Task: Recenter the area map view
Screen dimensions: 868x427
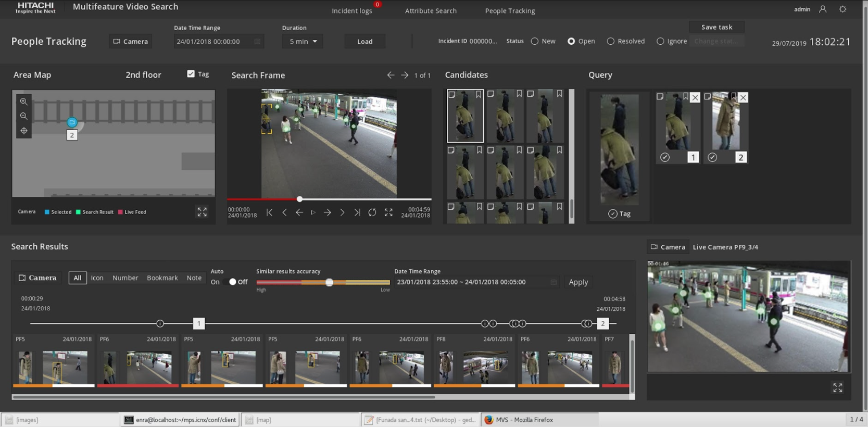Action: tap(24, 131)
